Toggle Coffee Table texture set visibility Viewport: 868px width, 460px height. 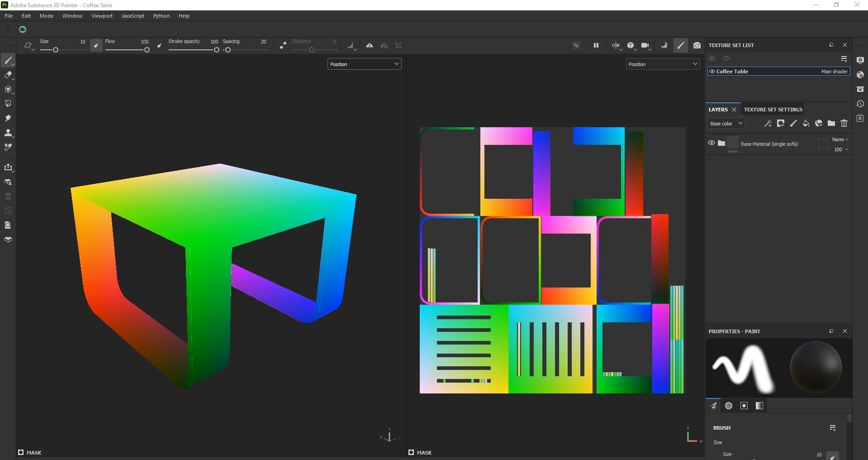point(712,72)
